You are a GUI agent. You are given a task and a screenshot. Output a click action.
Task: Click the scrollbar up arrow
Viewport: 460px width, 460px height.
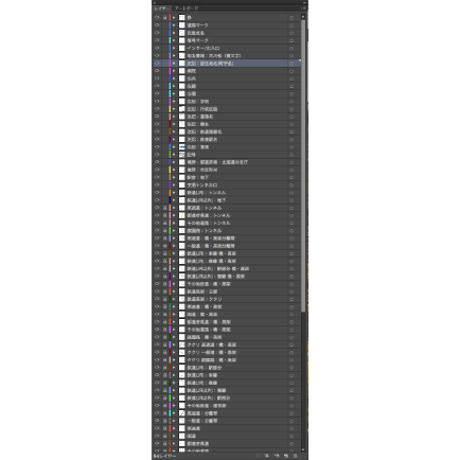[303, 16]
